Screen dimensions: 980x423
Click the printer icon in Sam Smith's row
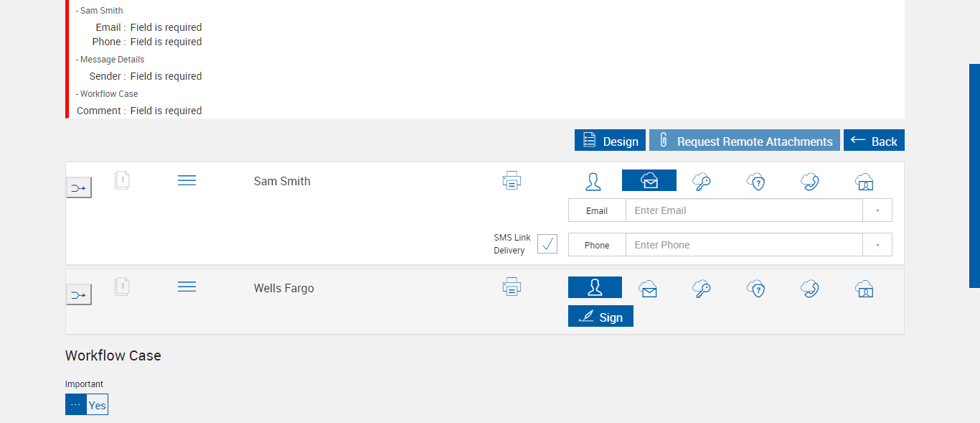512,180
